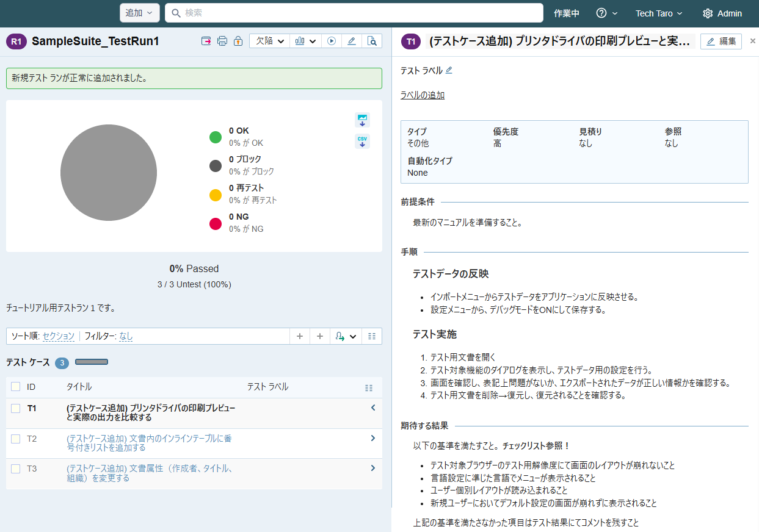
Task: Click the pencil icon beside テスト ラベル
Action: (x=449, y=70)
